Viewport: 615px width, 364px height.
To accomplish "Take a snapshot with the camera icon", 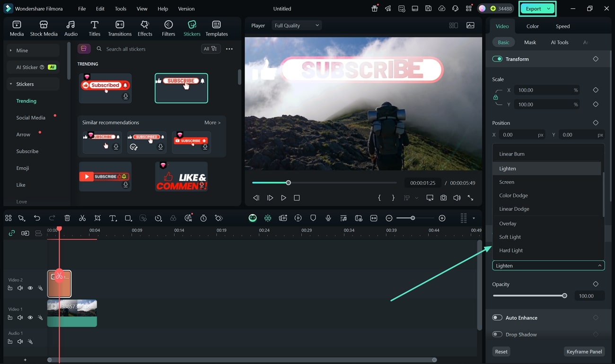I will [443, 198].
